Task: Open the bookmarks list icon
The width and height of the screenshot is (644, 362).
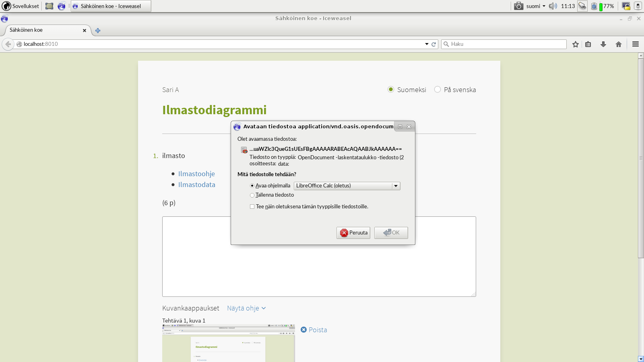Action: (x=588, y=44)
